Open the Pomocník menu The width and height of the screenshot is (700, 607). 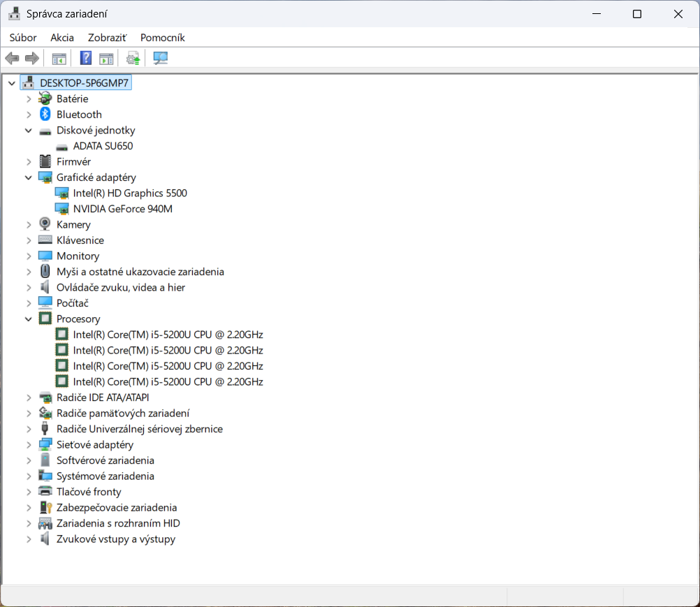coord(162,38)
